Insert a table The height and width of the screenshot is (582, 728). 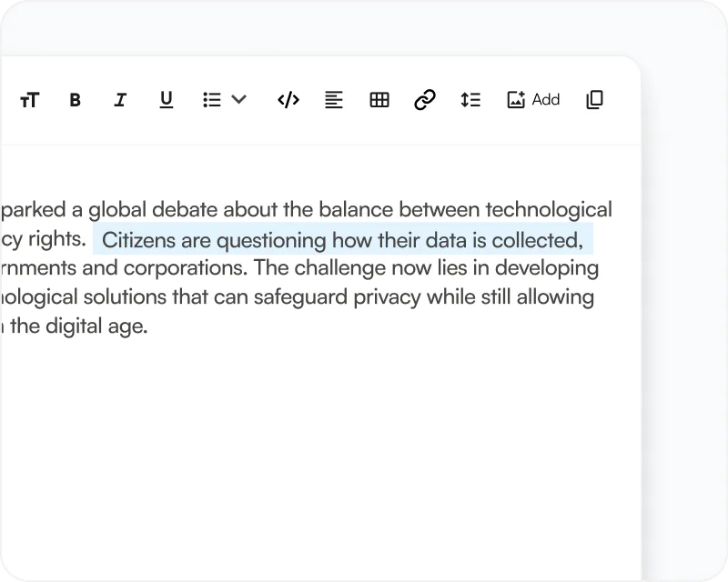(379, 100)
